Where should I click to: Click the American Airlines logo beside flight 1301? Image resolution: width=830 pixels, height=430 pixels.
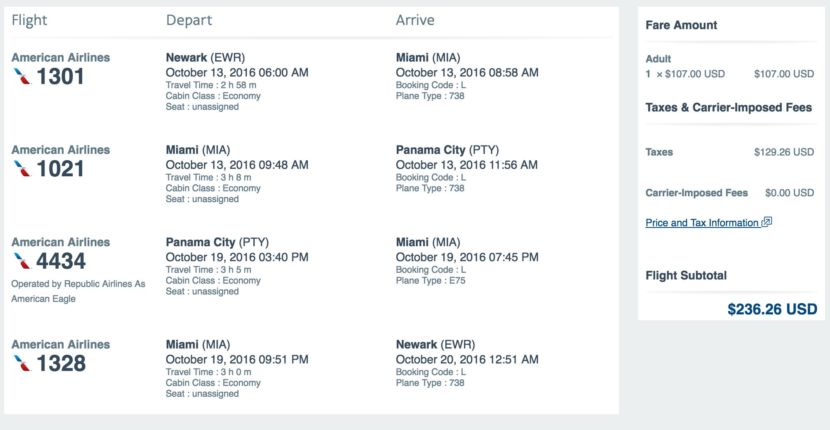[20, 77]
